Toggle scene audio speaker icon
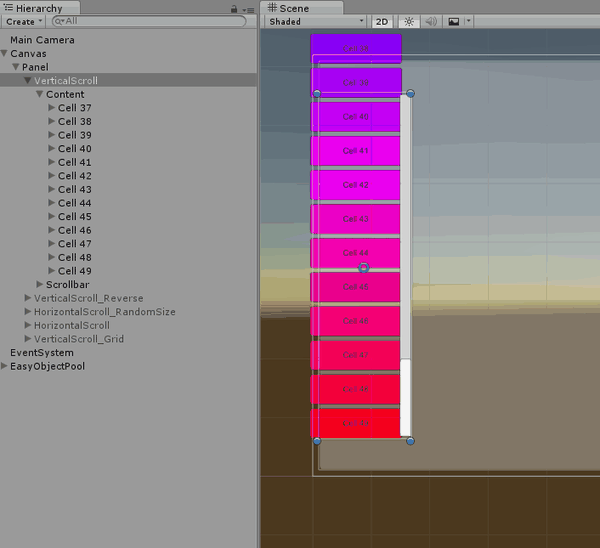Screen dimensions: 600x548 click(x=431, y=22)
